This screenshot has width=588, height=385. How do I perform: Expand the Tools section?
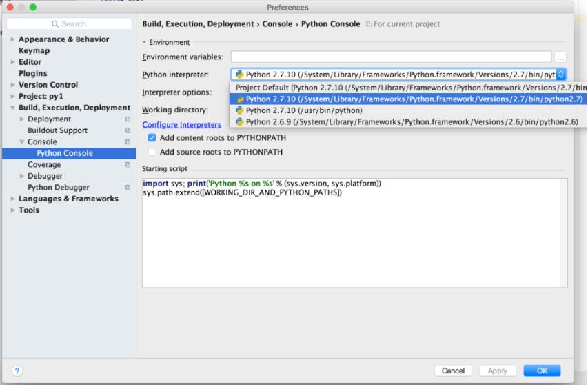point(12,210)
